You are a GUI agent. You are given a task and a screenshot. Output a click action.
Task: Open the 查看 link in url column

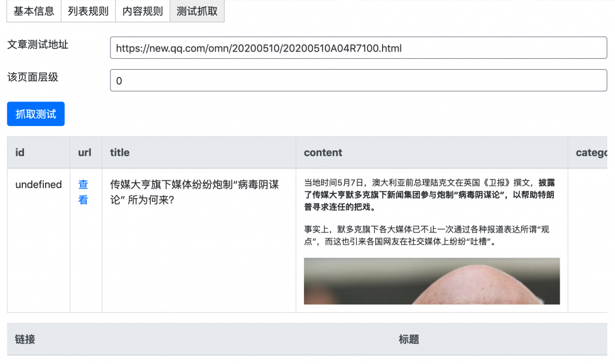click(x=83, y=192)
